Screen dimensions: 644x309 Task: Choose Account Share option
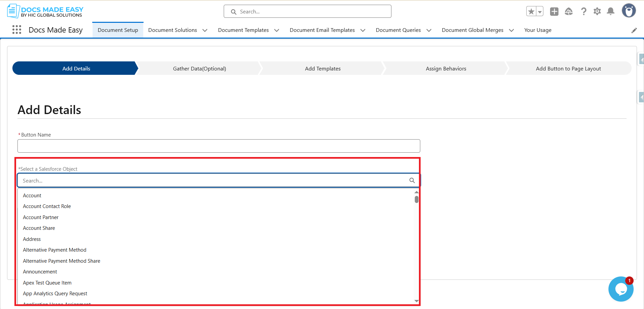tap(39, 228)
